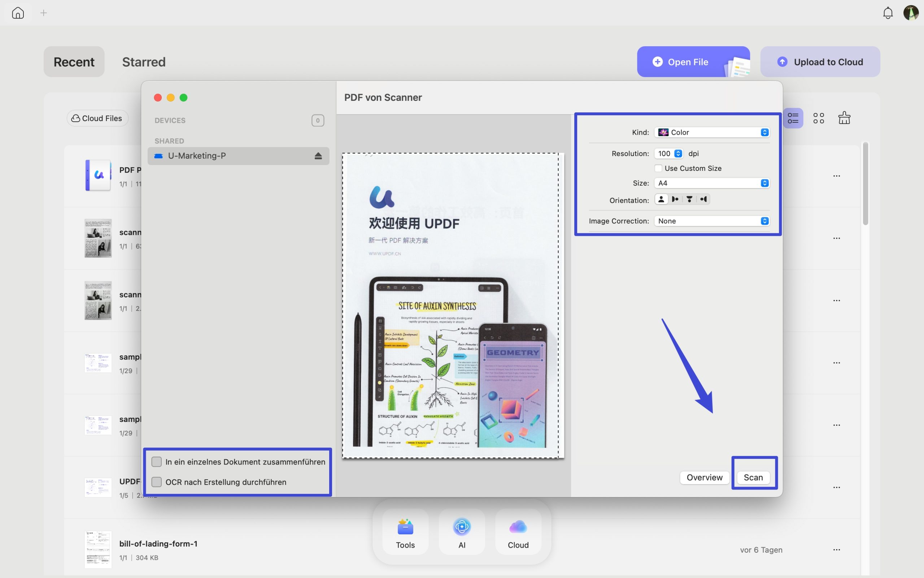Open the Tools panel icon

coord(405,532)
